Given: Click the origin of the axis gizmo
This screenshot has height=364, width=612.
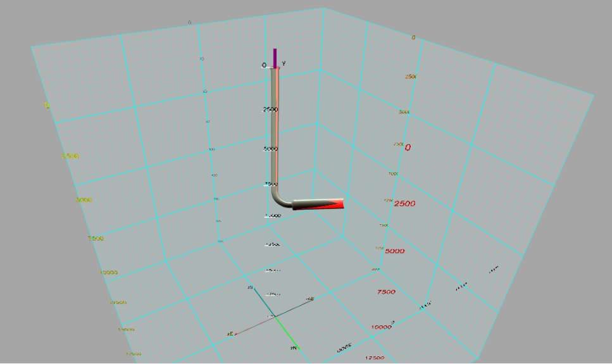Looking at the screenshot, I should 274,316.
